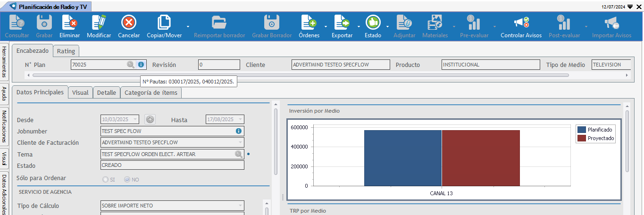Click the Producto INSTITUCIONAL field
This screenshot has height=215, width=644.
click(x=490, y=65)
